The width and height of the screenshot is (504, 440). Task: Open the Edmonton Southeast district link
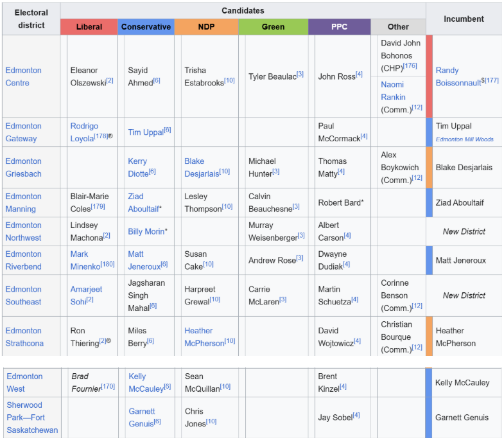[24, 295]
